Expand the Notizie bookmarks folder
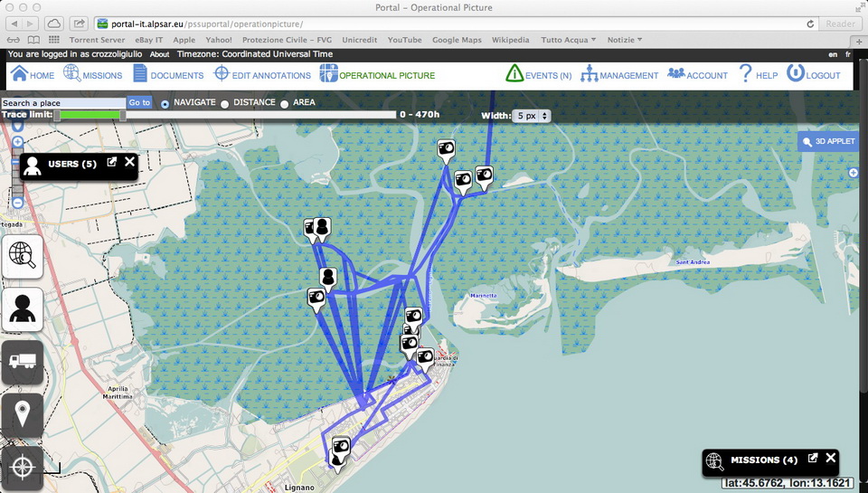 point(624,40)
